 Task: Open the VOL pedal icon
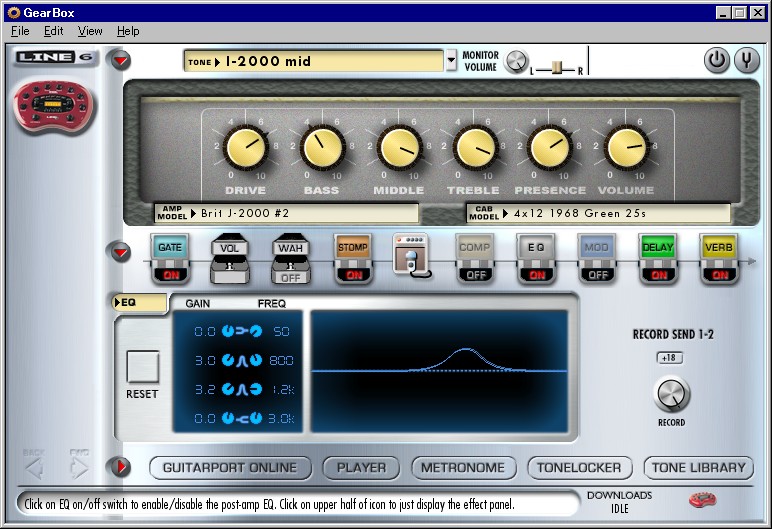click(229, 246)
